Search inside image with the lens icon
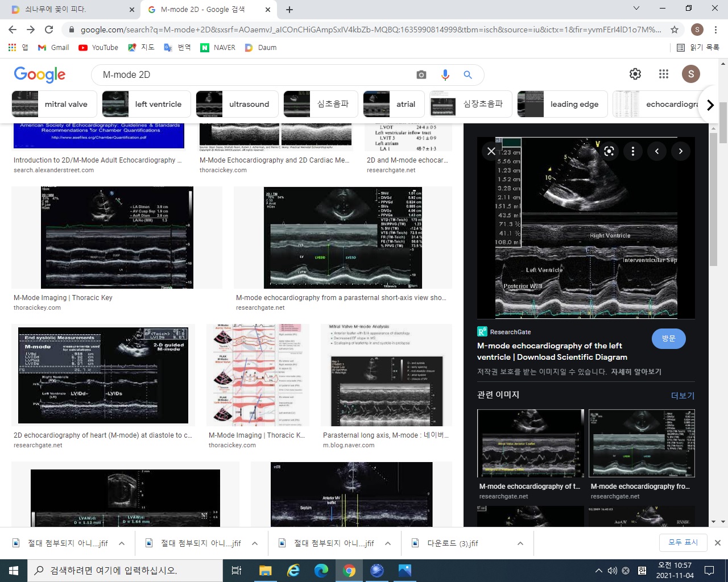Image resolution: width=728 pixels, height=582 pixels. point(609,151)
